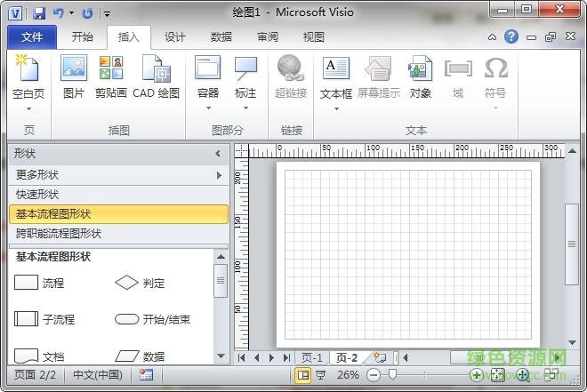587x392 pixels.
Task: Go to the last page tab
Action: 286,358
